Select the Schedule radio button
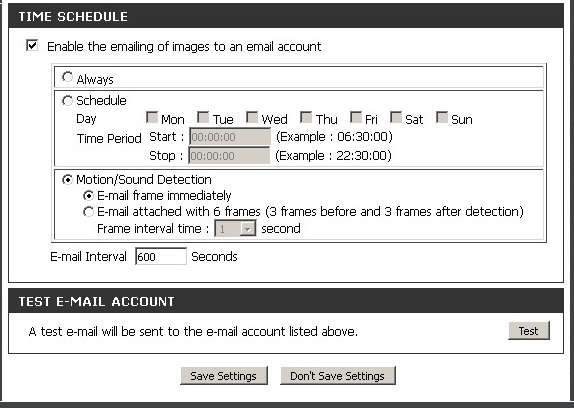574x408 pixels. coord(67,101)
